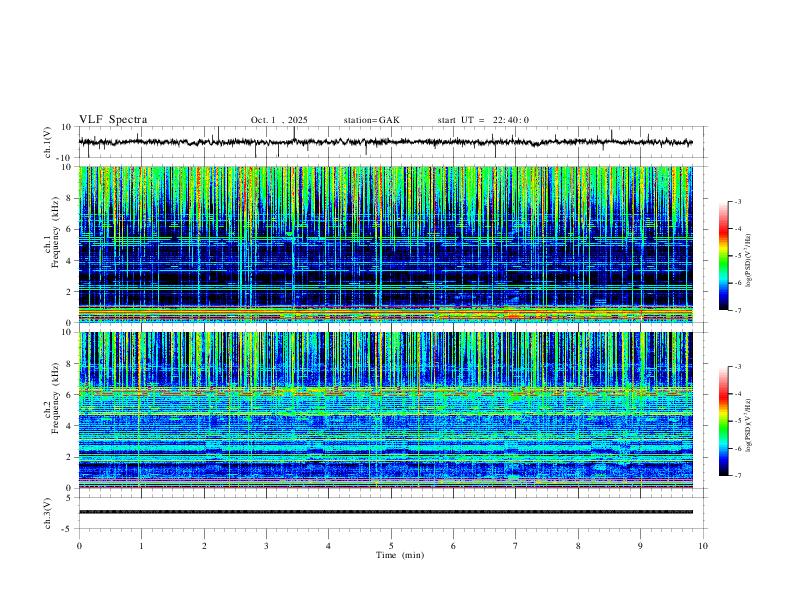Click "-3" label on ch.1 color bar
Viewport: 792px width, 612px height.
[737, 201]
